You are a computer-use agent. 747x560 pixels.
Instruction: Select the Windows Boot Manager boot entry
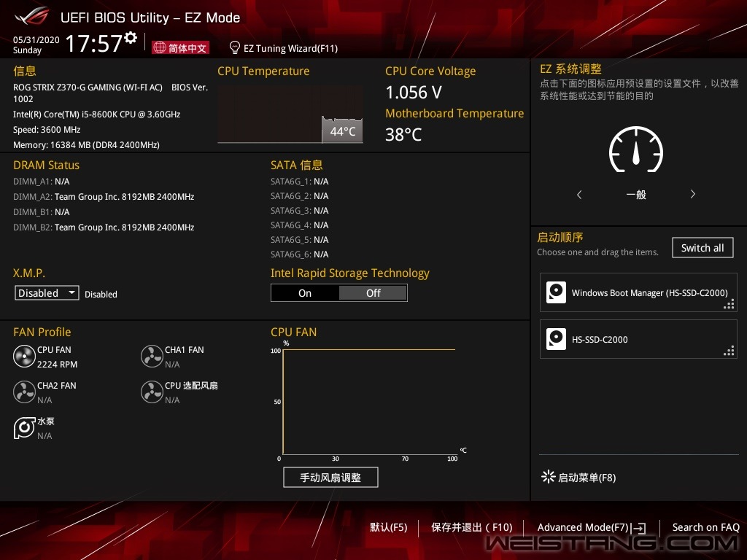(638, 293)
